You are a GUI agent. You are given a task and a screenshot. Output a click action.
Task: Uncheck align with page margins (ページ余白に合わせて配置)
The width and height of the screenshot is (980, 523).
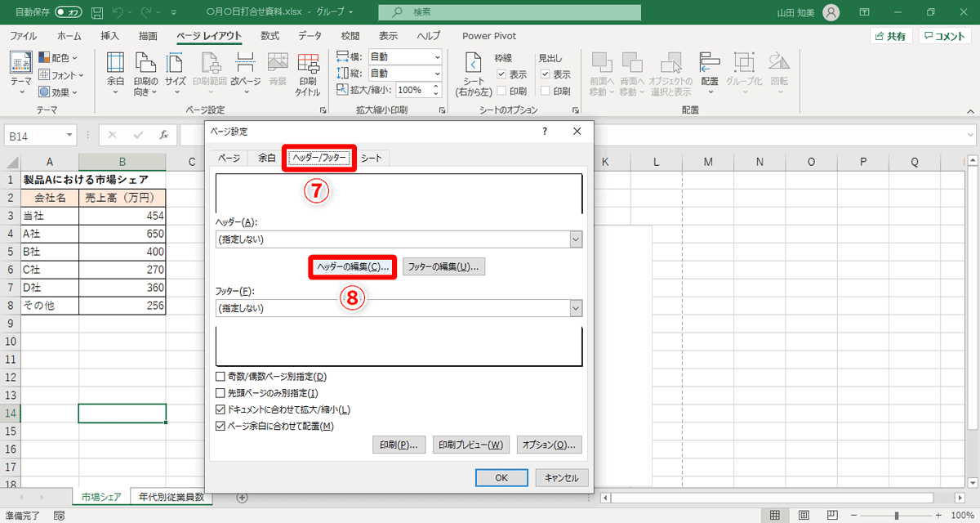[x=220, y=426]
